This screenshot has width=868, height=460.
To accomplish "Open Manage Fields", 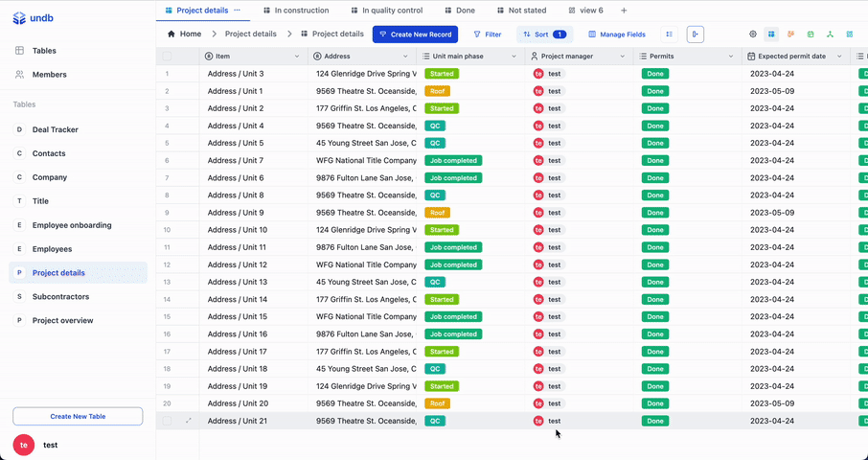I will (617, 34).
